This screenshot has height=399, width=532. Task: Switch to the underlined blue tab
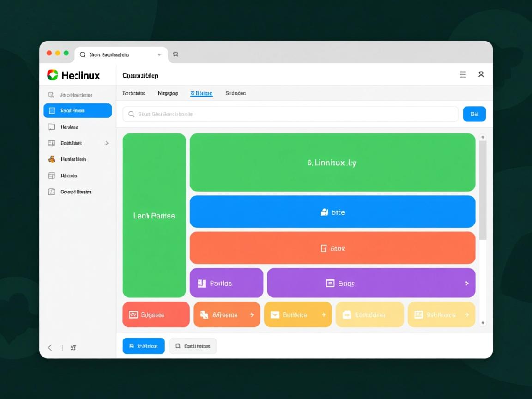[201, 93]
